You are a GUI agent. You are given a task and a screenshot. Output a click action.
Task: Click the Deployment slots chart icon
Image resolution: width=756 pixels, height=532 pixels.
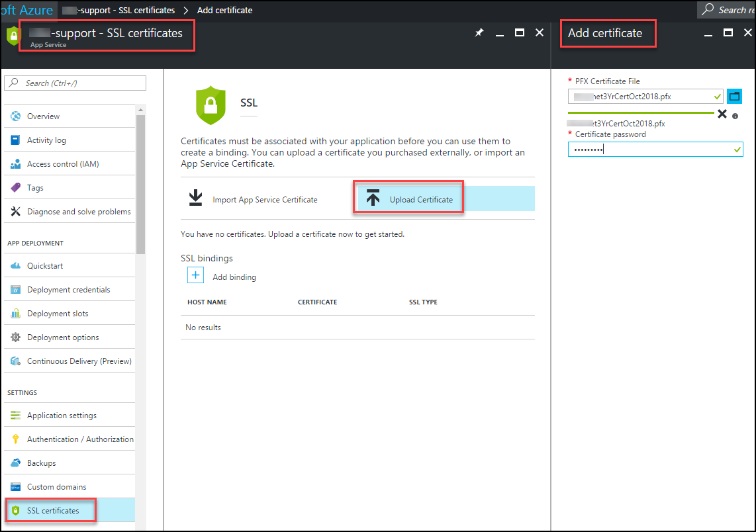tap(15, 313)
